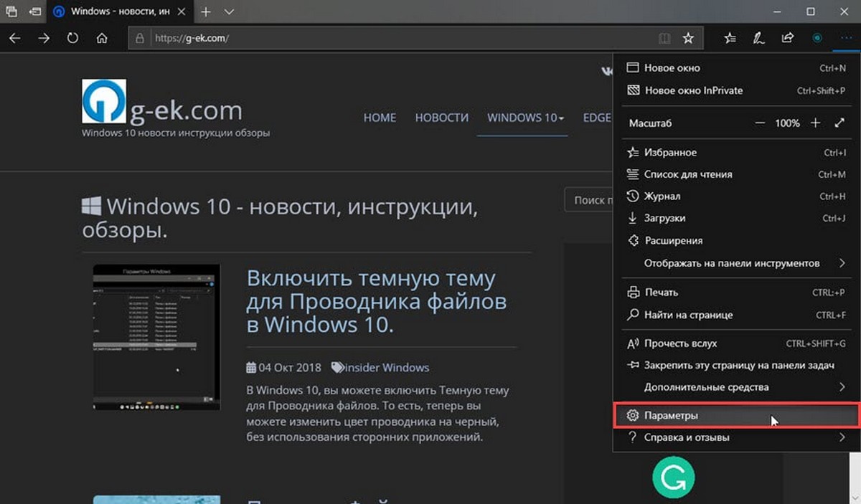Open the dark Explorer article thumbnail

(x=156, y=337)
